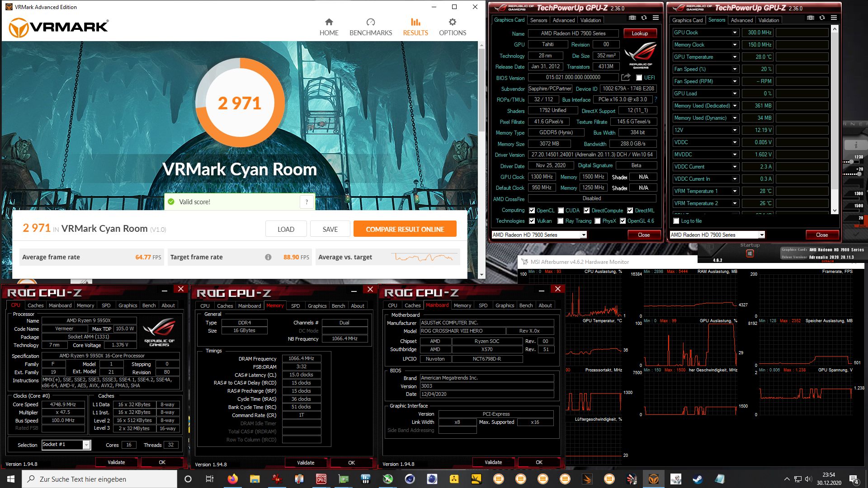The width and height of the screenshot is (868, 488).
Task: Toggle Vulkan checkbox in GPU-Z
Action: point(532,221)
